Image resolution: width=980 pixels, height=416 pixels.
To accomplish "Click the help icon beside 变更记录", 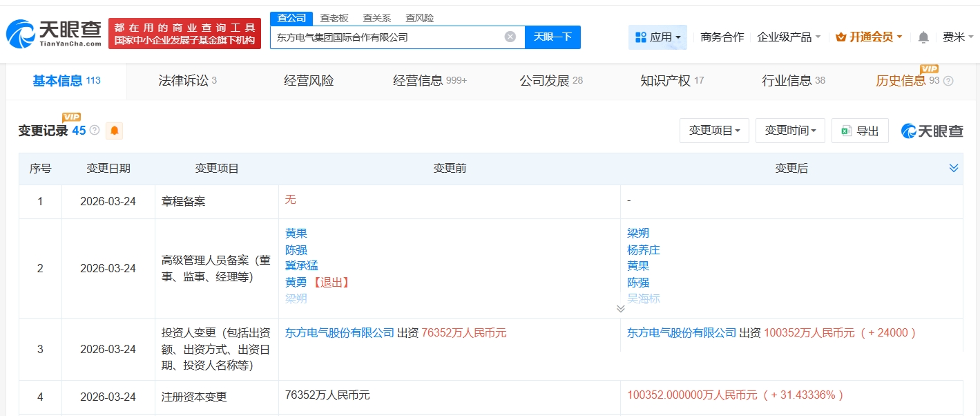I will pyautogui.click(x=95, y=130).
